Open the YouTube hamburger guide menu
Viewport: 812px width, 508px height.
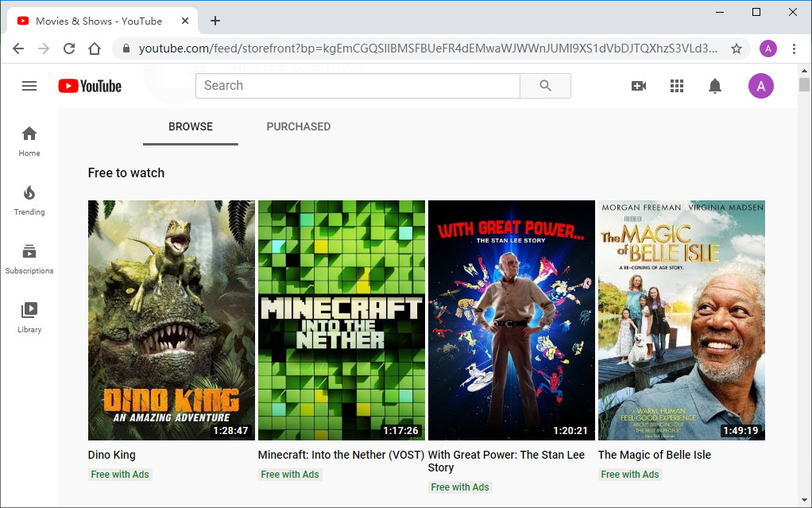(x=29, y=86)
